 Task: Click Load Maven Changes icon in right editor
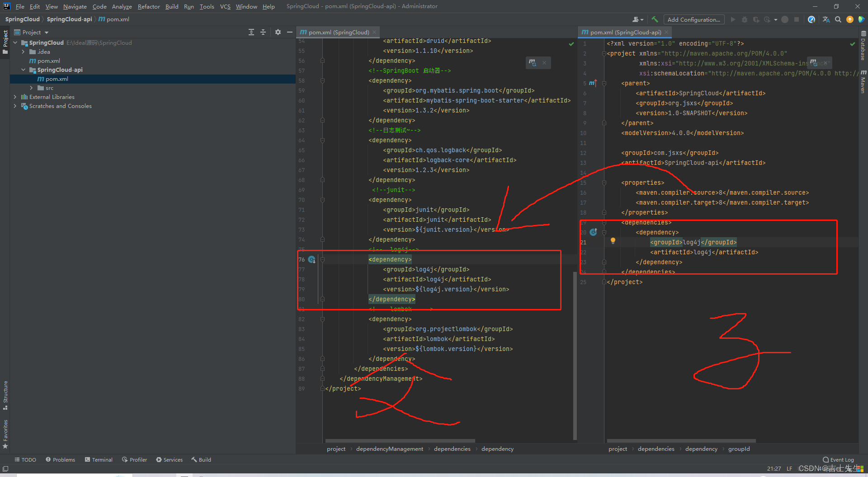coord(814,62)
